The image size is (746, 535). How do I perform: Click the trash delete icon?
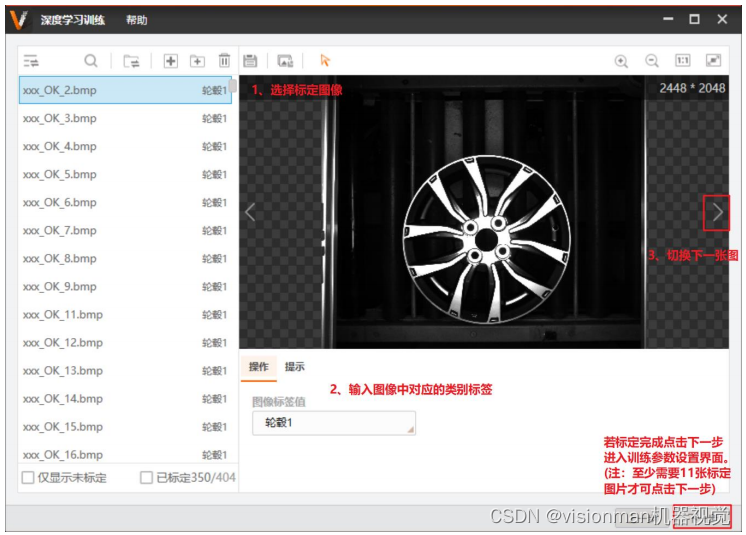(x=224, y=60)
